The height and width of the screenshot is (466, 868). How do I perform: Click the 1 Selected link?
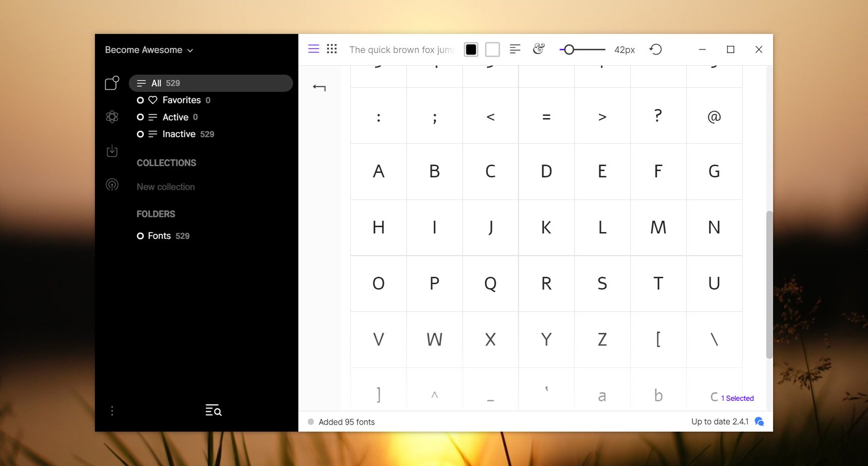tap(737, 398)
